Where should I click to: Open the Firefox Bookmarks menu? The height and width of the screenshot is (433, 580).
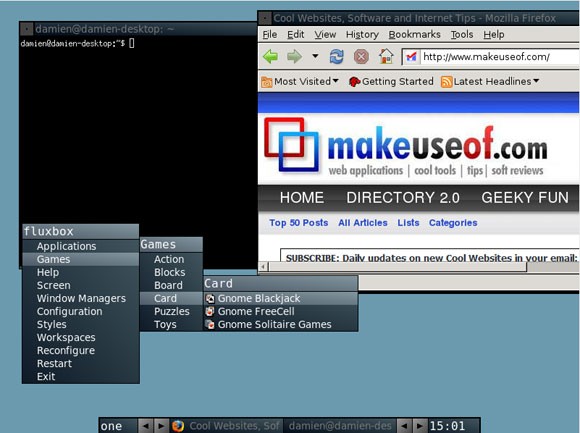pos(414,34)
